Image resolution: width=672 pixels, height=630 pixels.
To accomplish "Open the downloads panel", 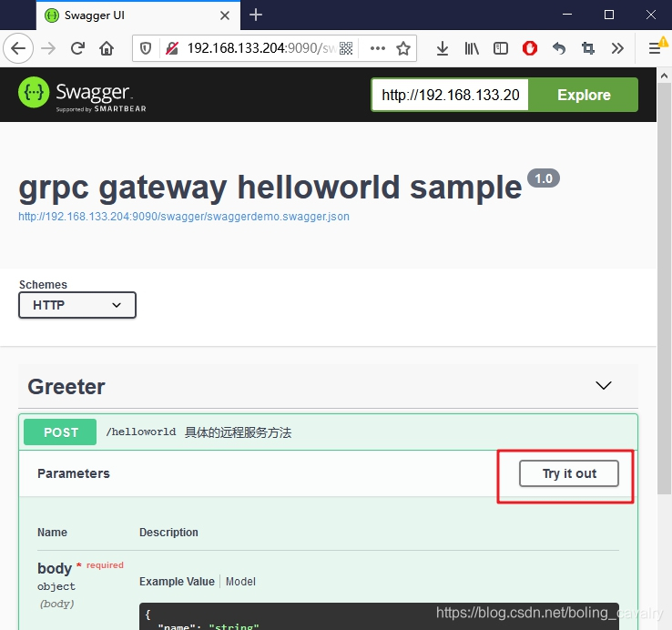I will click(x=443, y=48).
